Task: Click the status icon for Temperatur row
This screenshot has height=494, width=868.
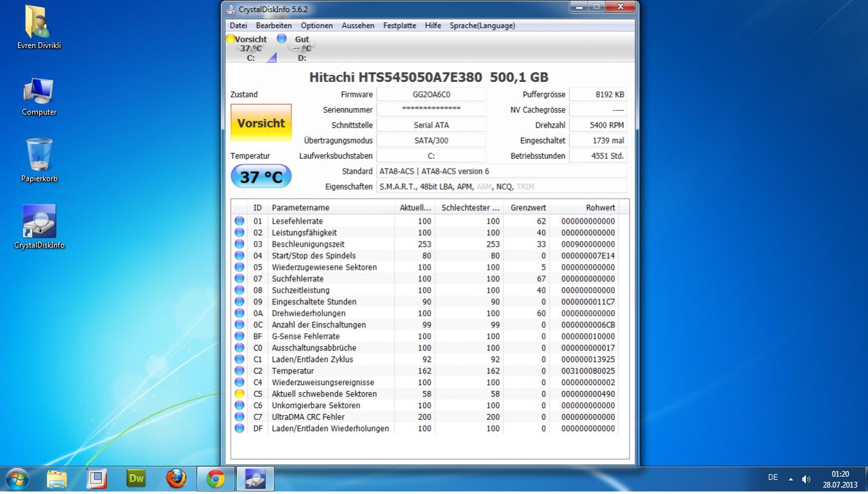Action: 240,371
